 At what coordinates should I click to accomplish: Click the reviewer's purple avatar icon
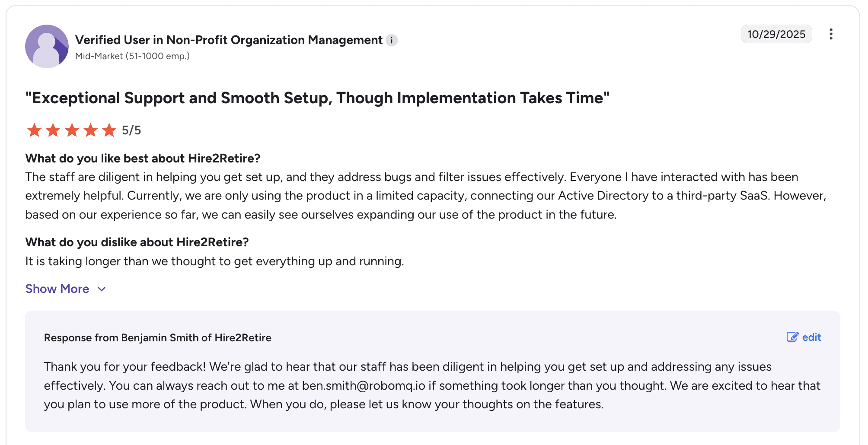point(47,46)
